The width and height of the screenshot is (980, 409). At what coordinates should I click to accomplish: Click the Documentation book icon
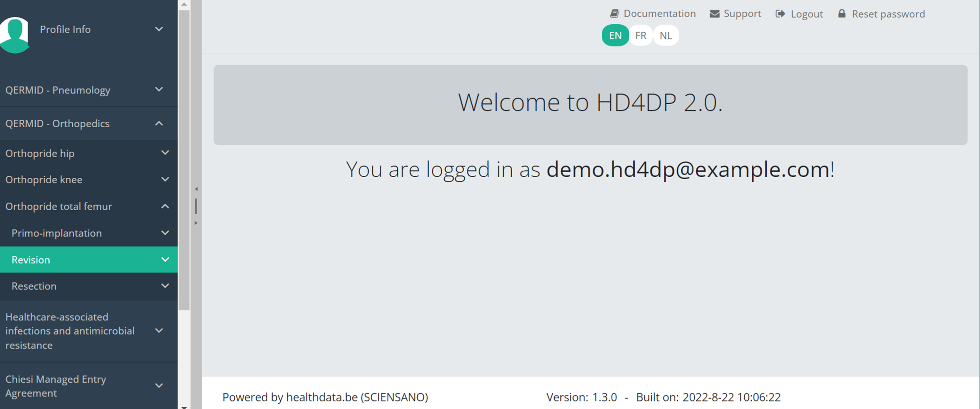tap(615, 14)
